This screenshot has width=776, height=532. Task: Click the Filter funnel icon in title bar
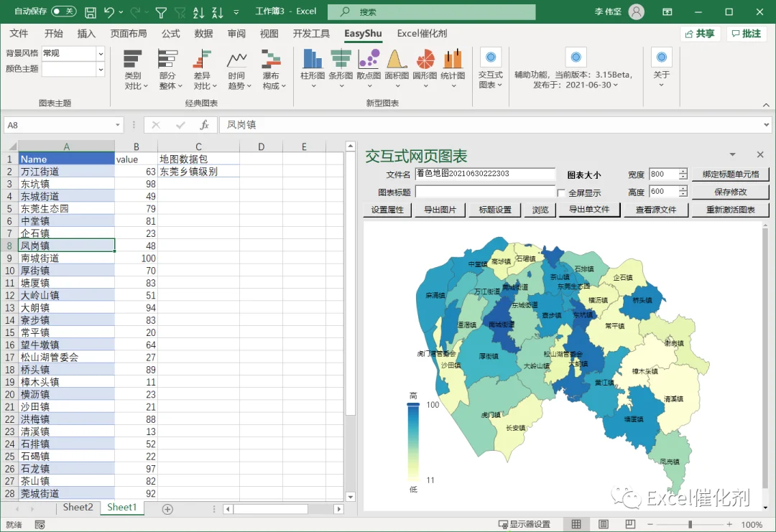[x=161, y=12]
